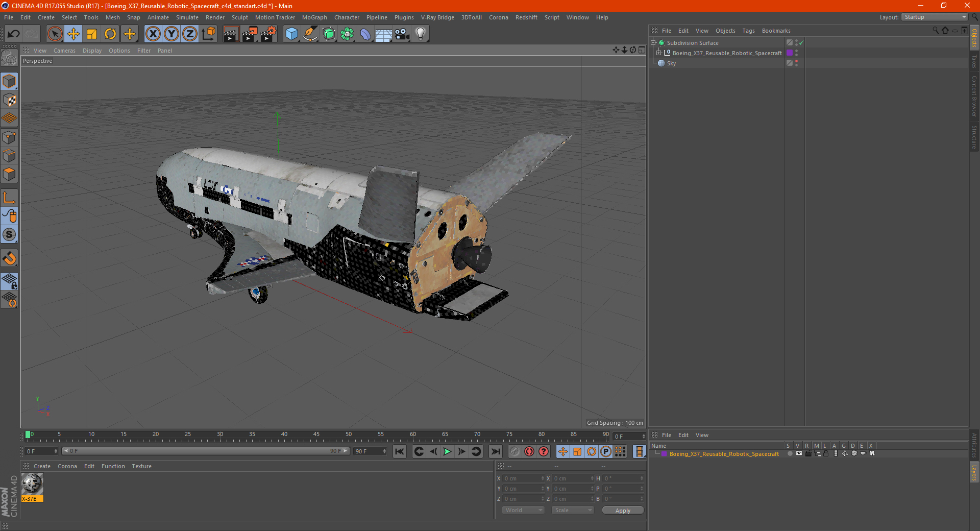Go to start of animation
Screen dimensions: 980x531
400,451
